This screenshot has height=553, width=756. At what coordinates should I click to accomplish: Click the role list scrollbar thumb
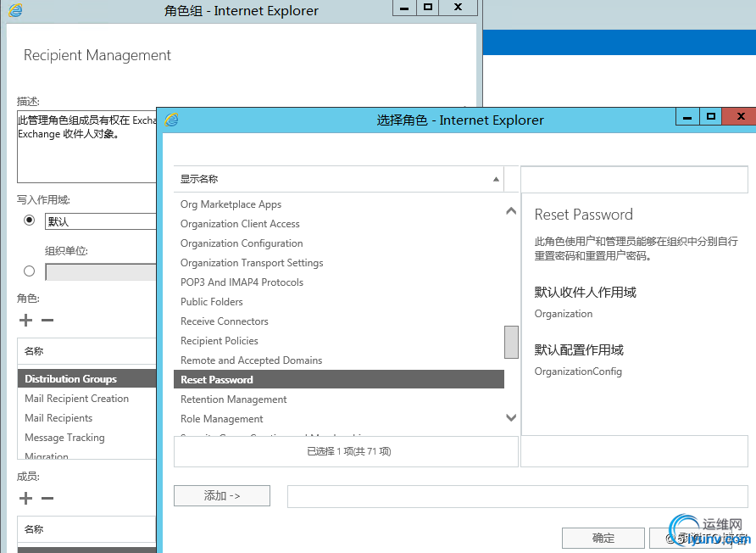tap(511, 342)
